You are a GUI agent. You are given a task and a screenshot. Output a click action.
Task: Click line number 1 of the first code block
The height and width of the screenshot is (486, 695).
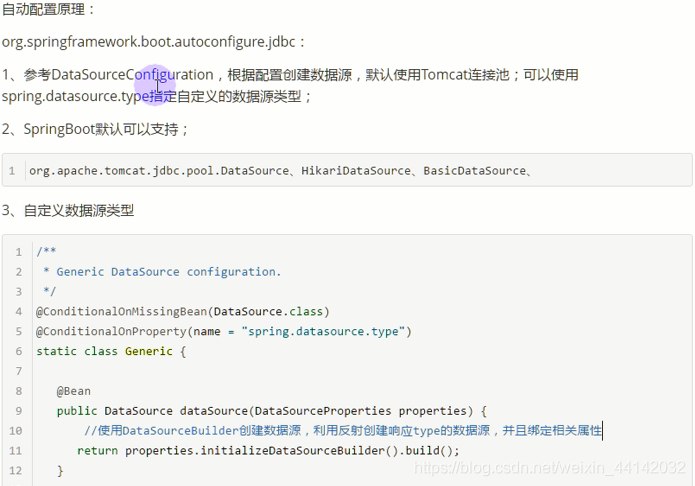click(12, 171)
